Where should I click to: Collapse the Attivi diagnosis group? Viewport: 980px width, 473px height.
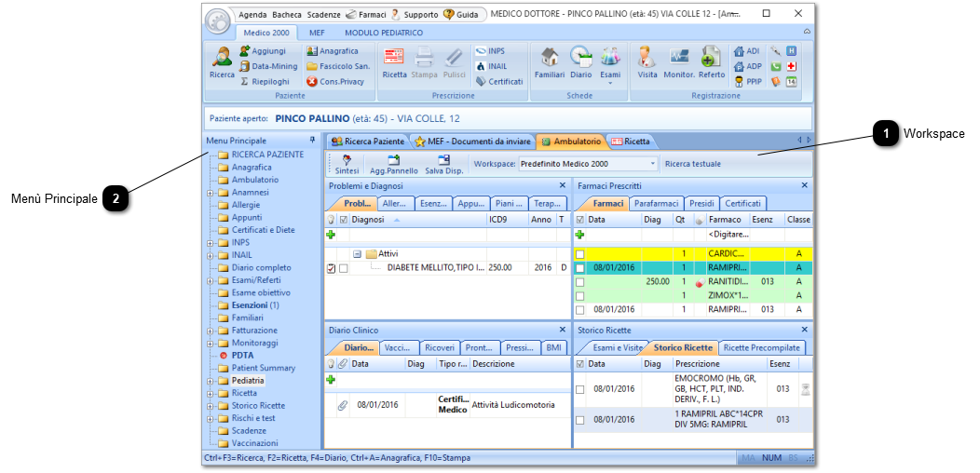tap(357, 253)
